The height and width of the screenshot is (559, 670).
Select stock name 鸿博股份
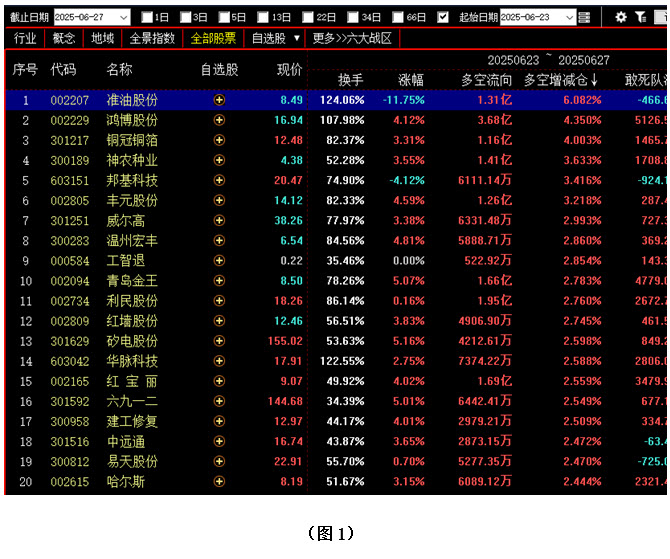click(x=132, y=120)
